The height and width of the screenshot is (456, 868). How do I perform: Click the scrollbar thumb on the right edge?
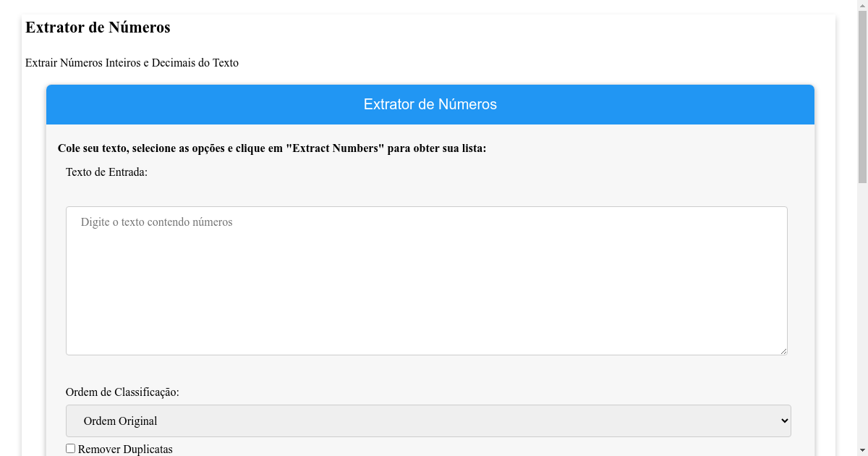point(863,94)
